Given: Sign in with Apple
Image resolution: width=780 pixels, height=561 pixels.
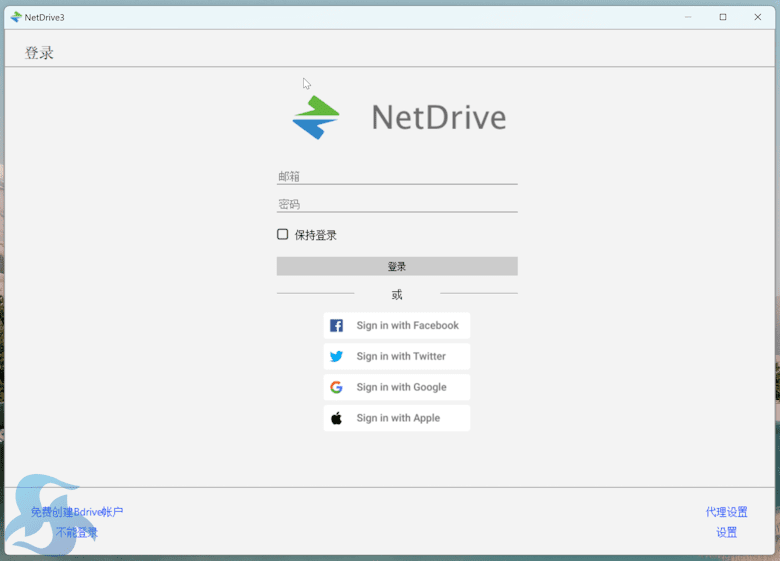Looking at the screenshot, I should click(x=396, y=418).
